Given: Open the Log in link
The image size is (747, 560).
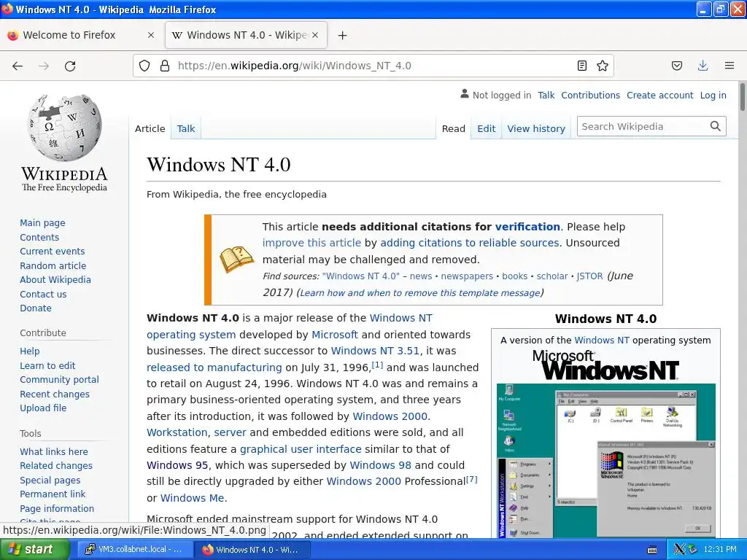Looking at the screenshot, I should pos(713,96).
